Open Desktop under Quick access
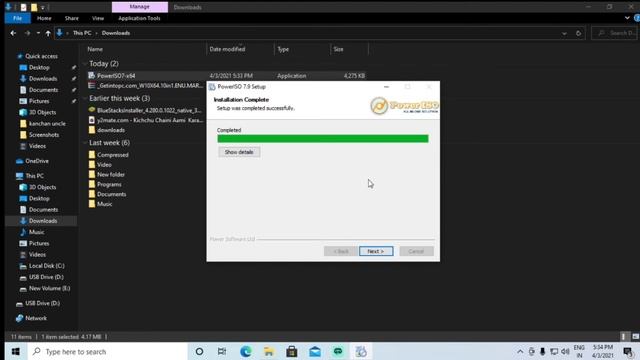 (39, 67)
